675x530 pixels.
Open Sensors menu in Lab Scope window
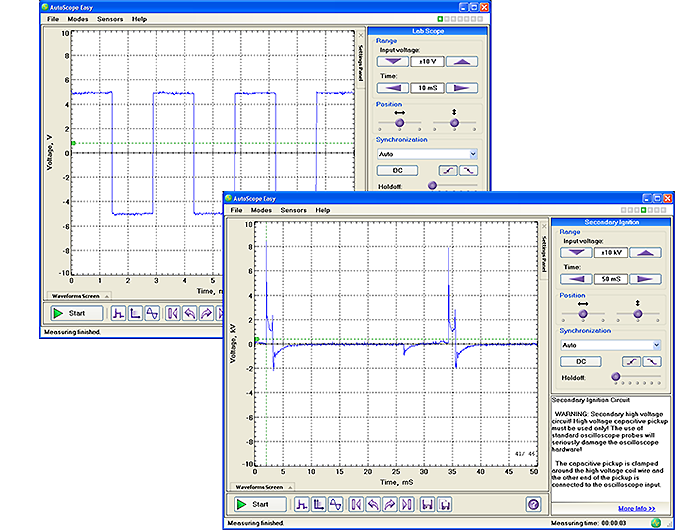110,19
